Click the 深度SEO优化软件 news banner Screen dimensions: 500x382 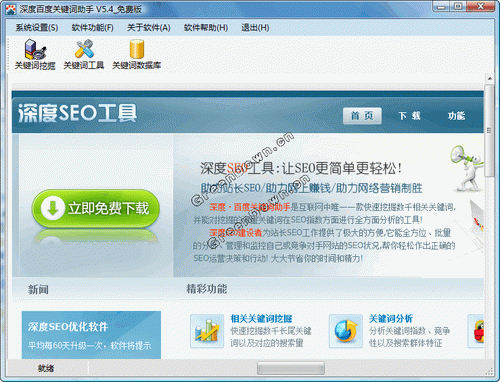click(x=91, y=335)
